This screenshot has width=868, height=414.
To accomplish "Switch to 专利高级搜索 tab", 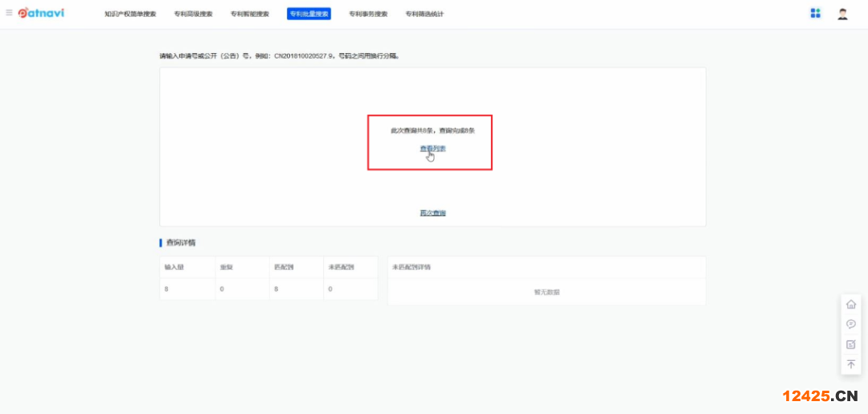I will coord(193,14).
